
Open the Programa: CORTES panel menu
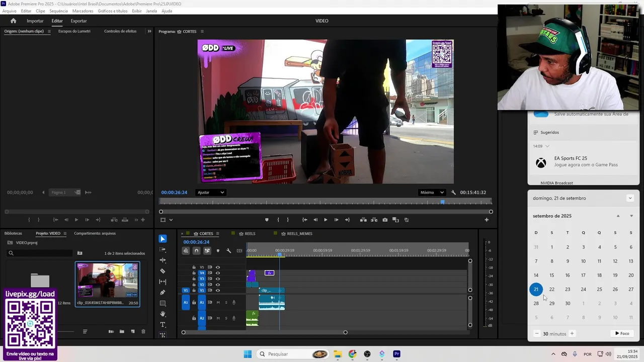[x=202, y=32]
